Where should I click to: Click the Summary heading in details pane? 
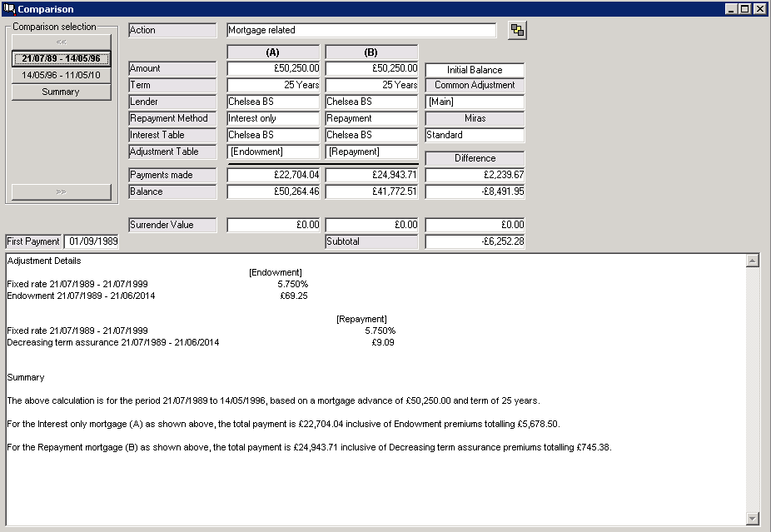point(26,378)
